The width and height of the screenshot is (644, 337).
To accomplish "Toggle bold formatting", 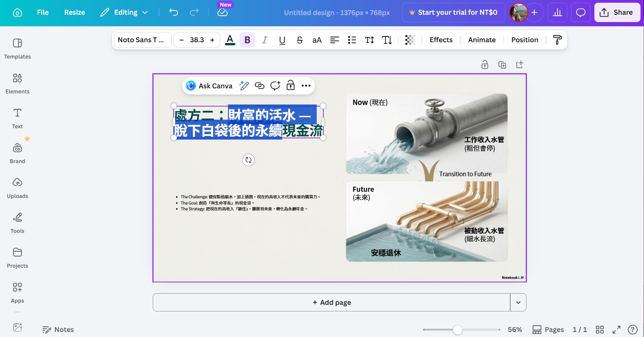I will point(247,40).
